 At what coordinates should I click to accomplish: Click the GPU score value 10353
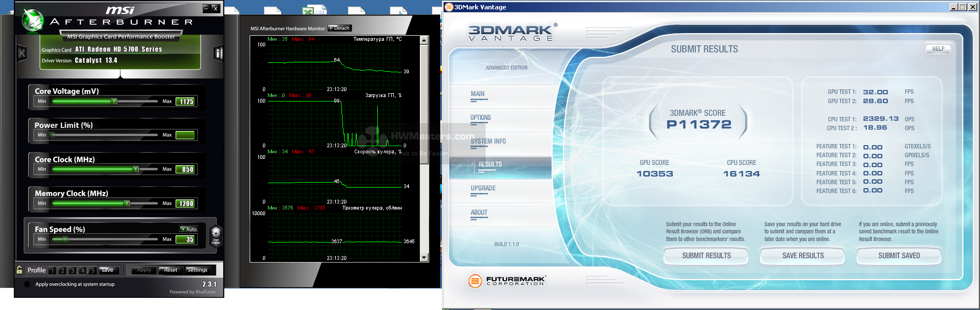click(x=655, y=174)
